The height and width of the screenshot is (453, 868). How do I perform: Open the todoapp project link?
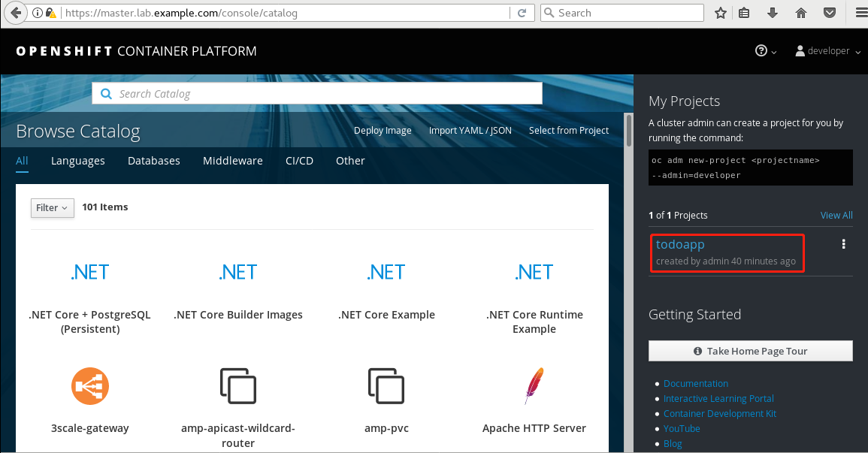coord(680,244)
